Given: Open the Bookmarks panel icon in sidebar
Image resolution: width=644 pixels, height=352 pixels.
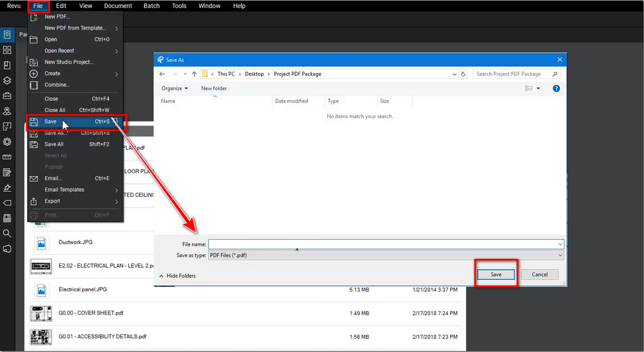Looking at the screenshot, I should click(x=7, y=65).
